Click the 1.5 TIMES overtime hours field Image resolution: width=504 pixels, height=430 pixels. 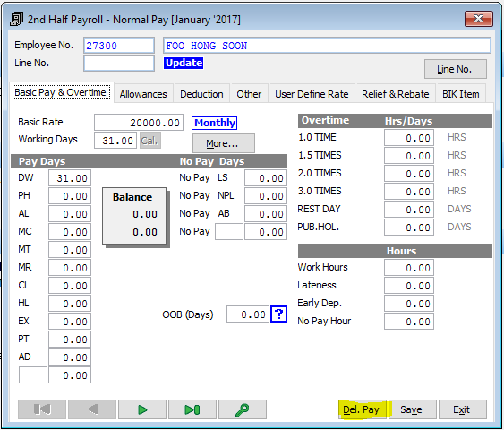tap(409, 156)
